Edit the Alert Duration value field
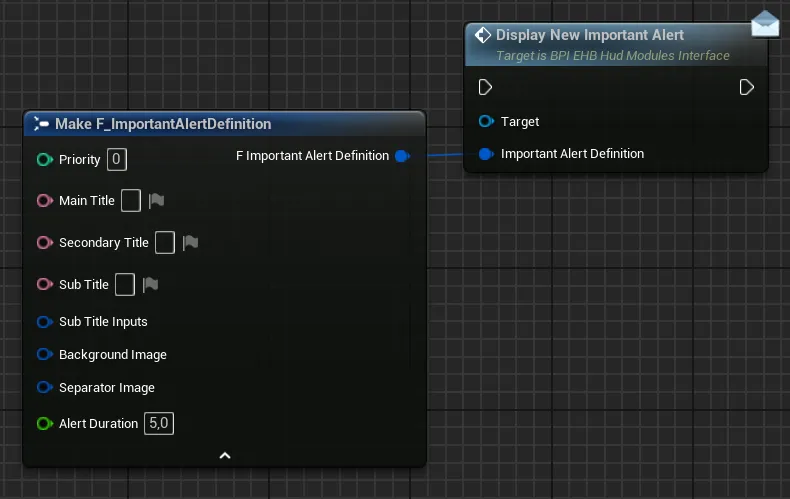Image resolution: width=790 pixels, height=499 pixels. point(159,423)
